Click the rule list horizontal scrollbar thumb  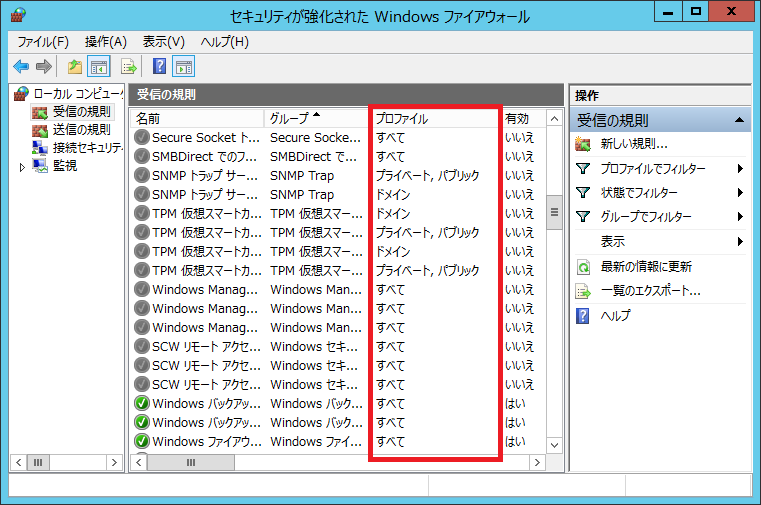[x=191, y=462]
